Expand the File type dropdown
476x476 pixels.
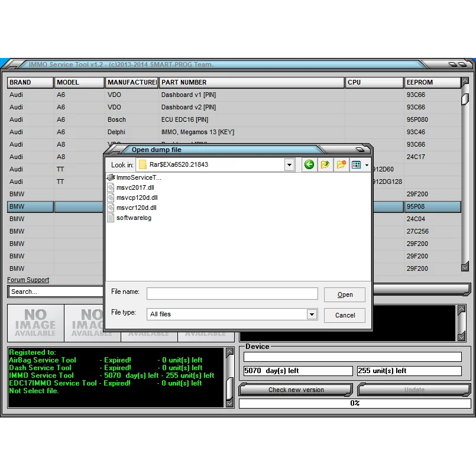312,314
